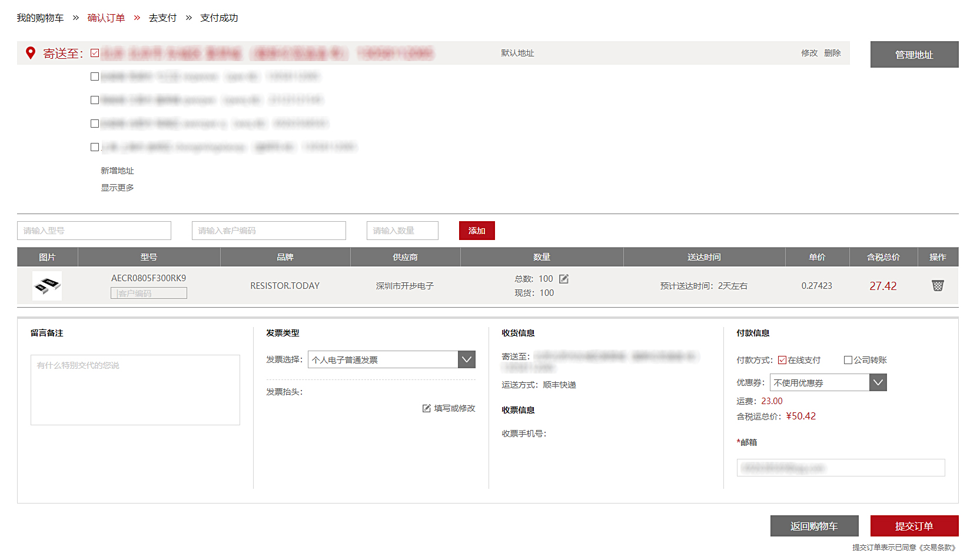980x560 pixels.
Task: Focus the 请输入型号 input field
Action: pyautogui.click(x=94, y=231)
